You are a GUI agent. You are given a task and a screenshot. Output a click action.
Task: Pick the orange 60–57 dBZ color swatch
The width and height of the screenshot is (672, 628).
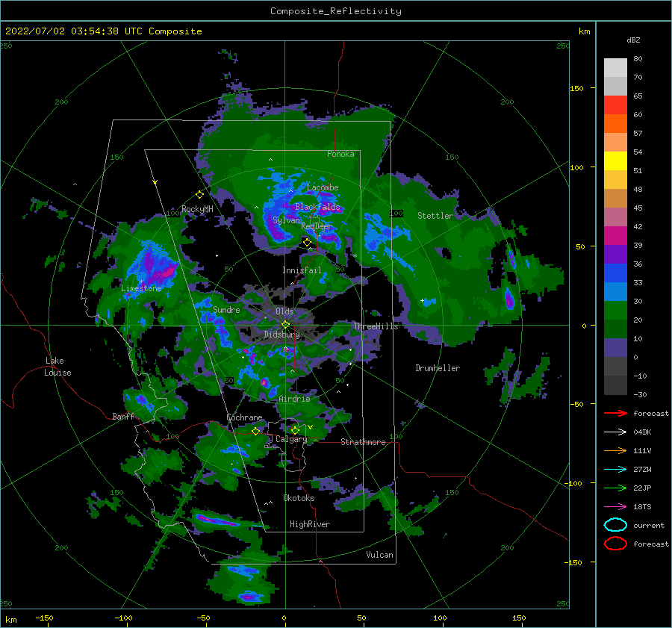tap(615, 124)
